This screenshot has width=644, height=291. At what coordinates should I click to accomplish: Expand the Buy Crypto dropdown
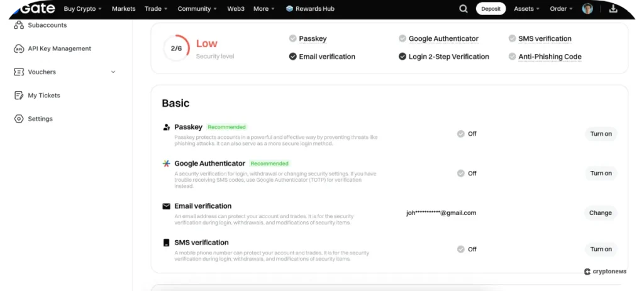point(83,9)
